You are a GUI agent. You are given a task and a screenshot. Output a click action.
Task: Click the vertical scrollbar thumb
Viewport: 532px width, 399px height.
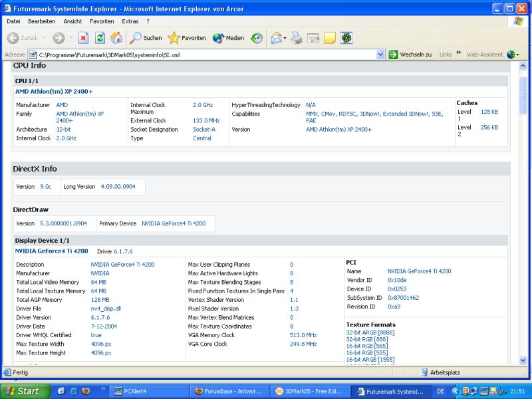click(523, 95)
